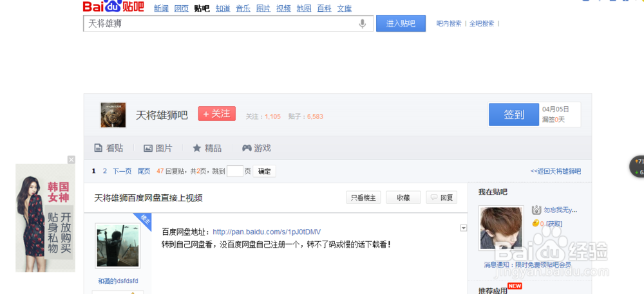The height and width of the screenshot is (294, 644).
Task: Click the search box containing 天将雄狮
Action: (x=229, y=24)
